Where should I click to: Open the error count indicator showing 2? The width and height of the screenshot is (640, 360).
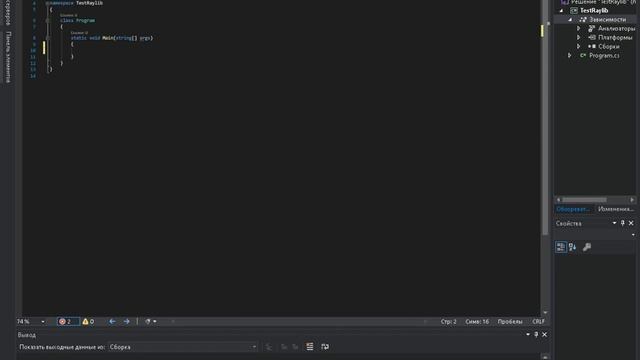pyautogui.click(x=68, y=322)
